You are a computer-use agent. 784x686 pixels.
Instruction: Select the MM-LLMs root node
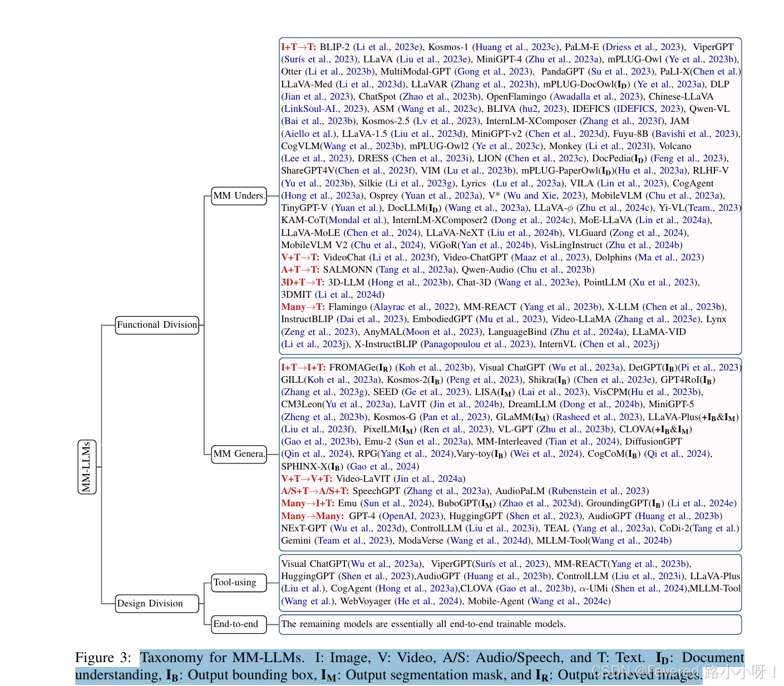click(87, 467)
